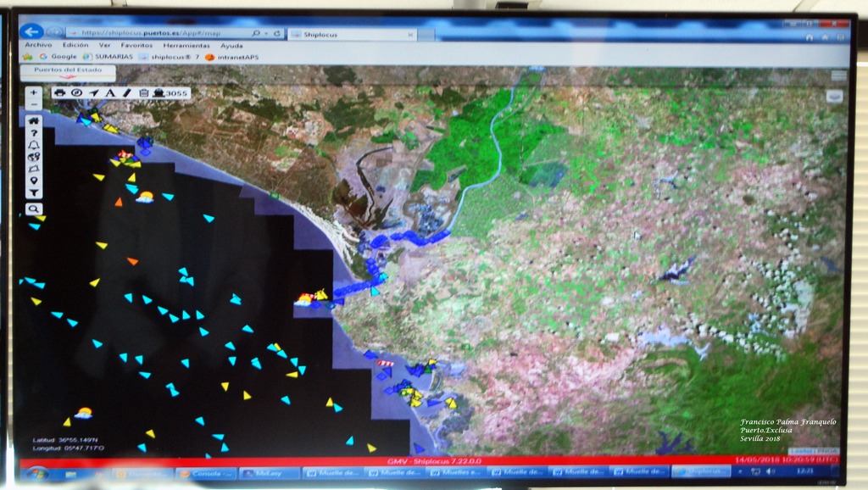Click the location pin icon in the sidebar
868x490 pixels.
(x=33, y=181)
